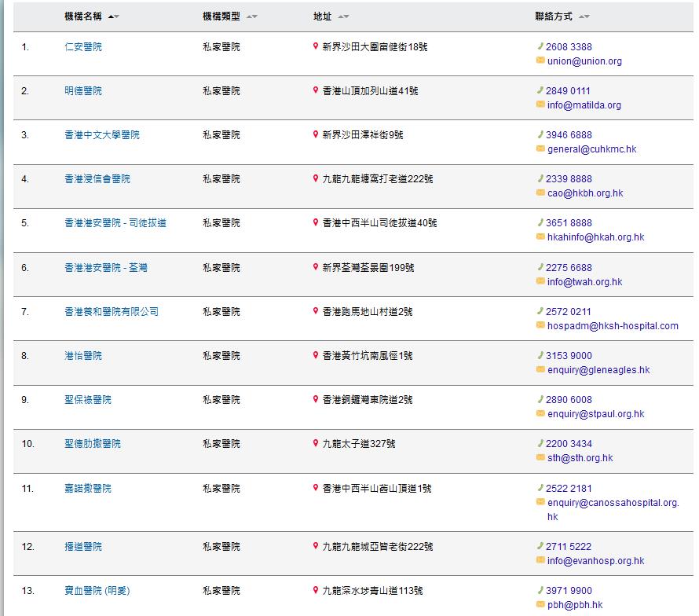The image size is (699, 616).
Task: Open 聖保祿醫院 hospital link
Action: (x=88, y=400)
